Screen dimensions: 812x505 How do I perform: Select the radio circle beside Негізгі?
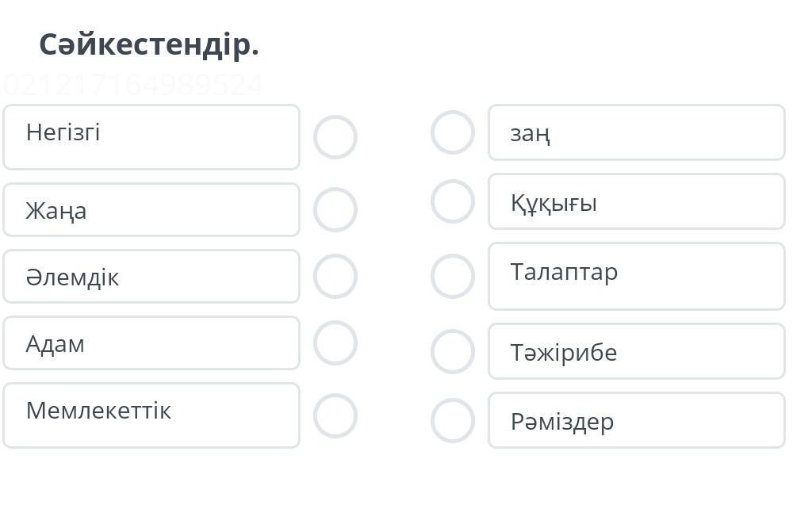(335, 137)
